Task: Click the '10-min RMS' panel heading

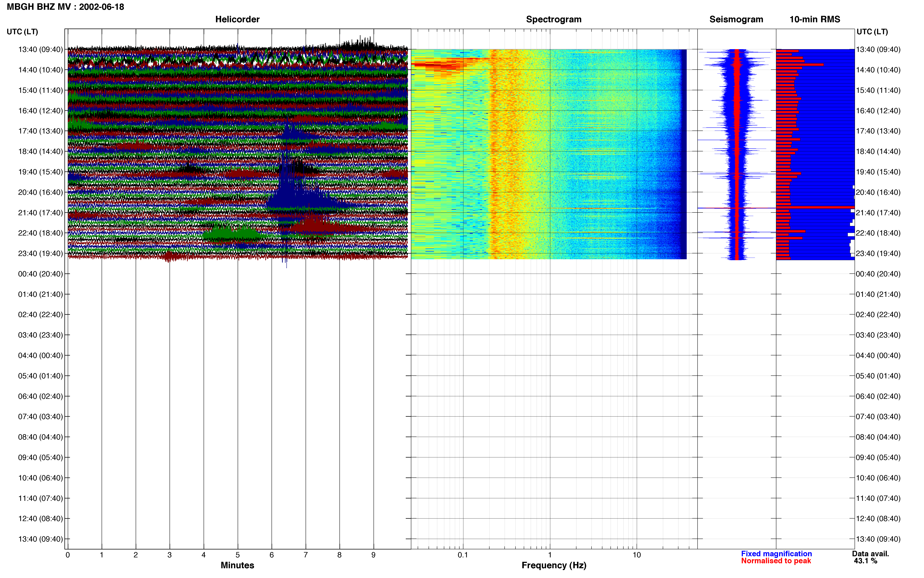Action: pos(815,20)
